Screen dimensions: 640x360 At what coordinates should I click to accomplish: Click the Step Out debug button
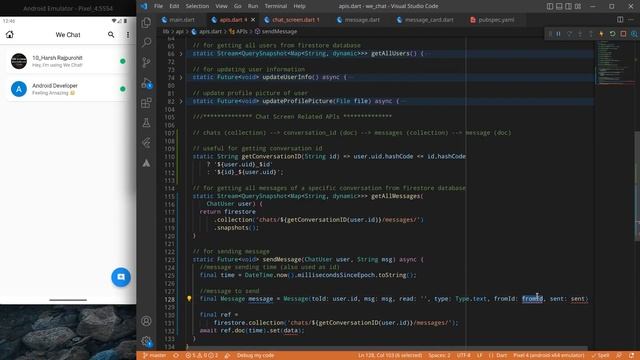click(x=591, y=34)
